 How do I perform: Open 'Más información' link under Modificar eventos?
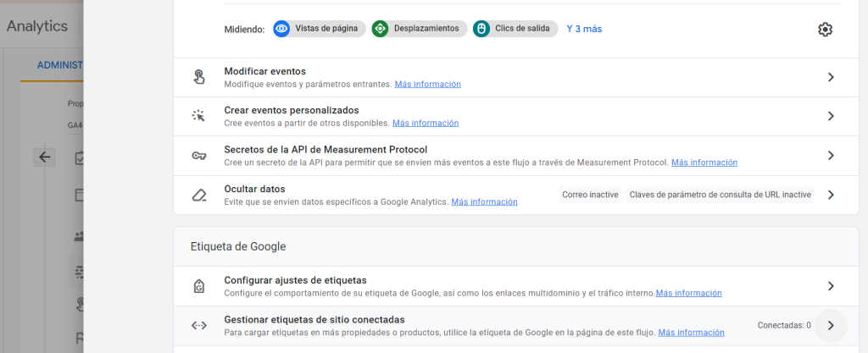click(427, 85)
